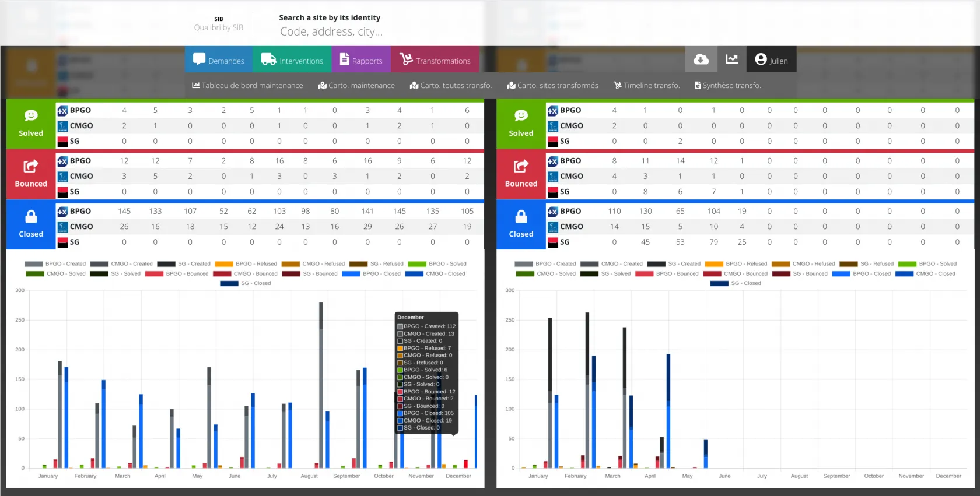
Task: Open the Julien user menu
Action: [771, 60]
